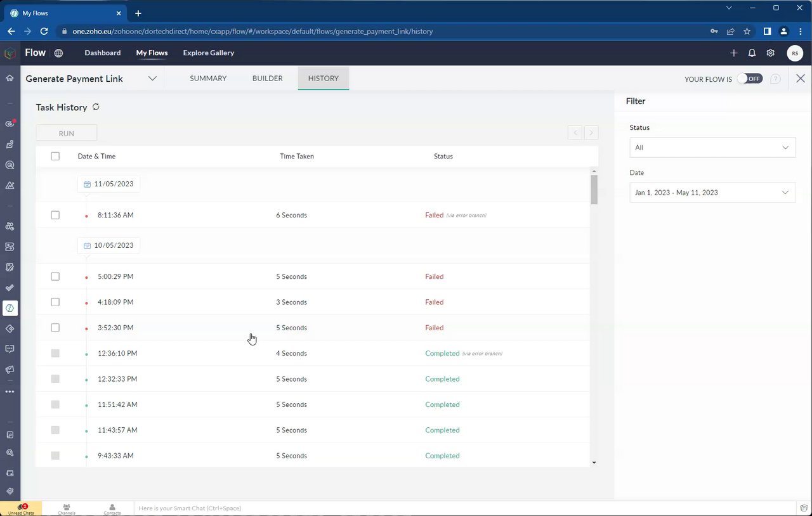Click the 10/05/2023 date chip

coord(109,245)
